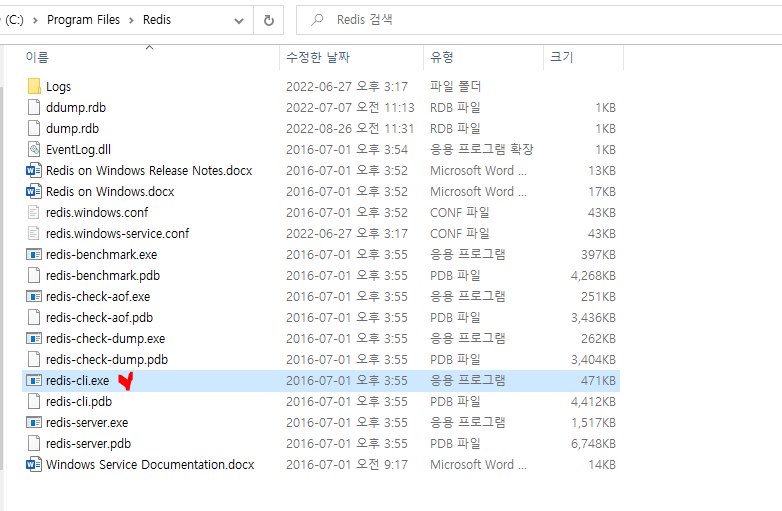
Task: Click the redis-cli.pdb file icon
Action: point(34,401)
